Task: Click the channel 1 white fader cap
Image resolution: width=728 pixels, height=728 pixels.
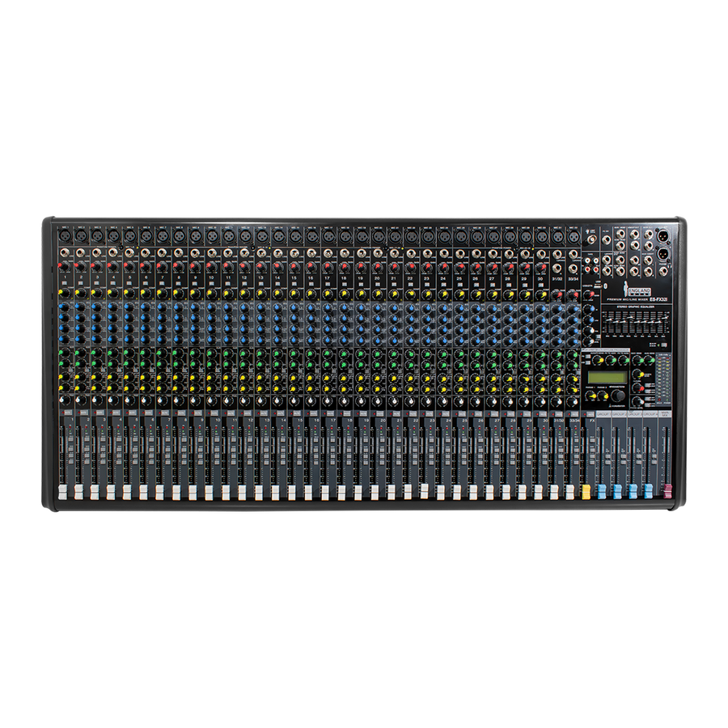Action: tap(61, 492)
